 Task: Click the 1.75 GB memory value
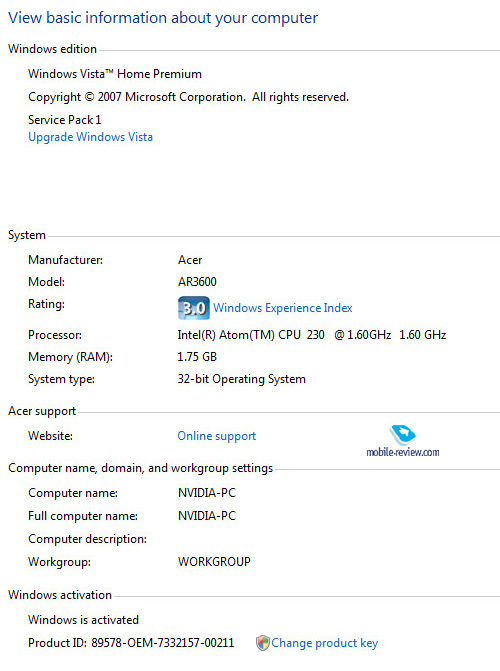(x=197, y=356)
